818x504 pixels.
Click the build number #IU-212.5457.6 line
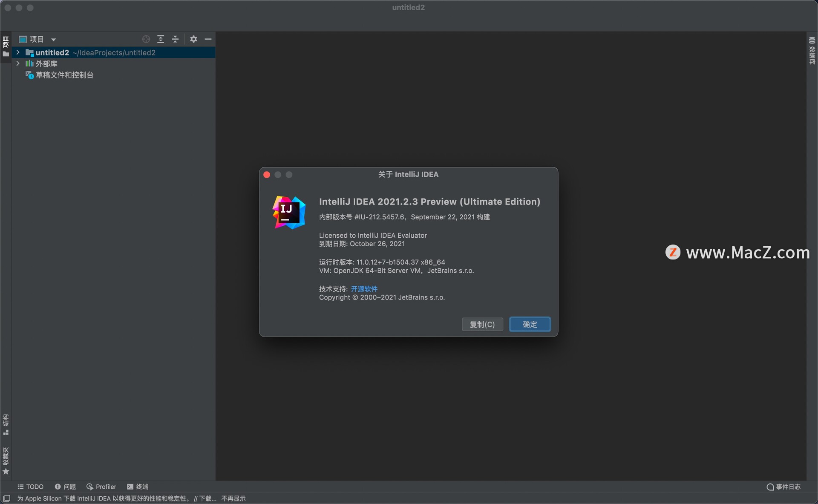(x=404, y=217)
